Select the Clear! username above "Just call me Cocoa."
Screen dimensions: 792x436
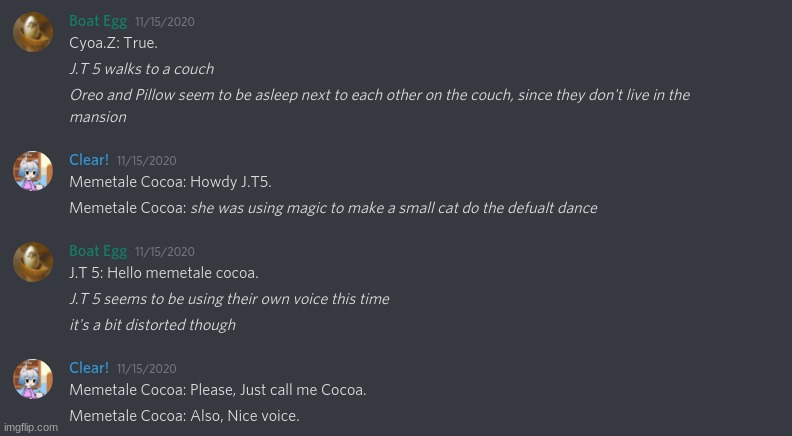[x=89, y=368]
